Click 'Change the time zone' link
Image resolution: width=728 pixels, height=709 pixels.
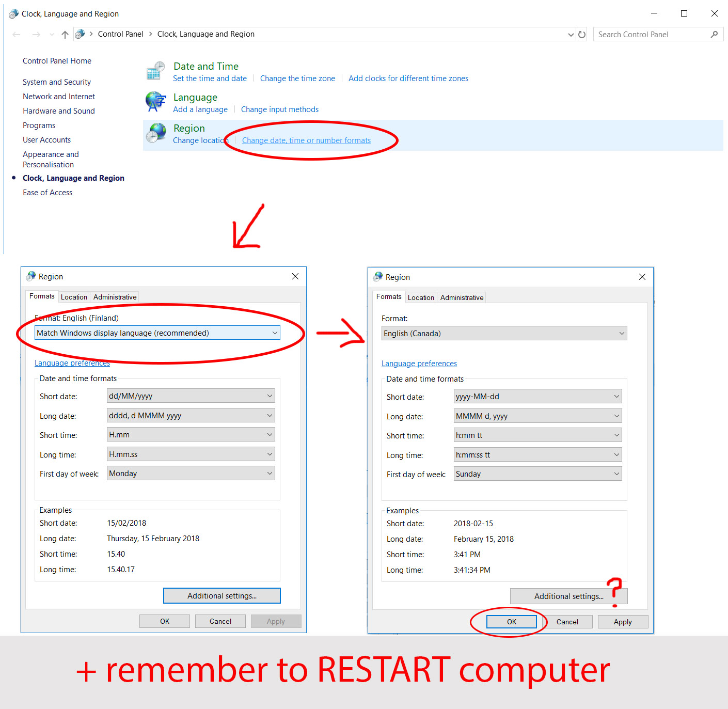point(297,78)
